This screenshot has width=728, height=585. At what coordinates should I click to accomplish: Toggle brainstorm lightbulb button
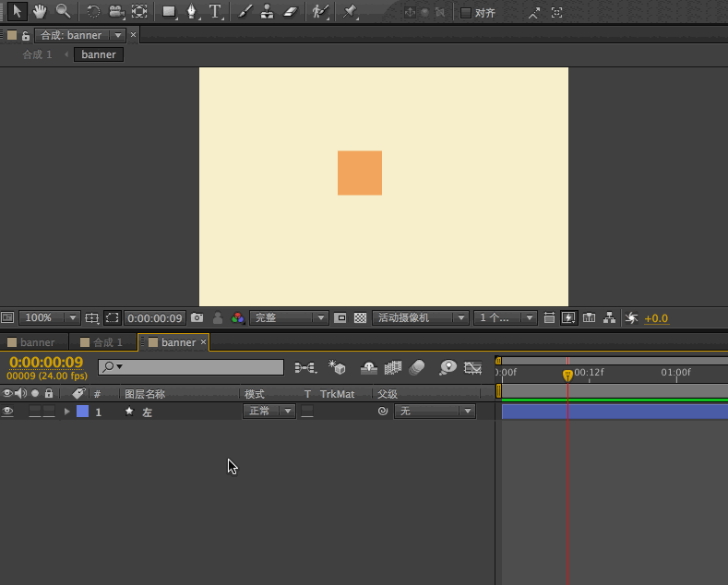[448, 368]
